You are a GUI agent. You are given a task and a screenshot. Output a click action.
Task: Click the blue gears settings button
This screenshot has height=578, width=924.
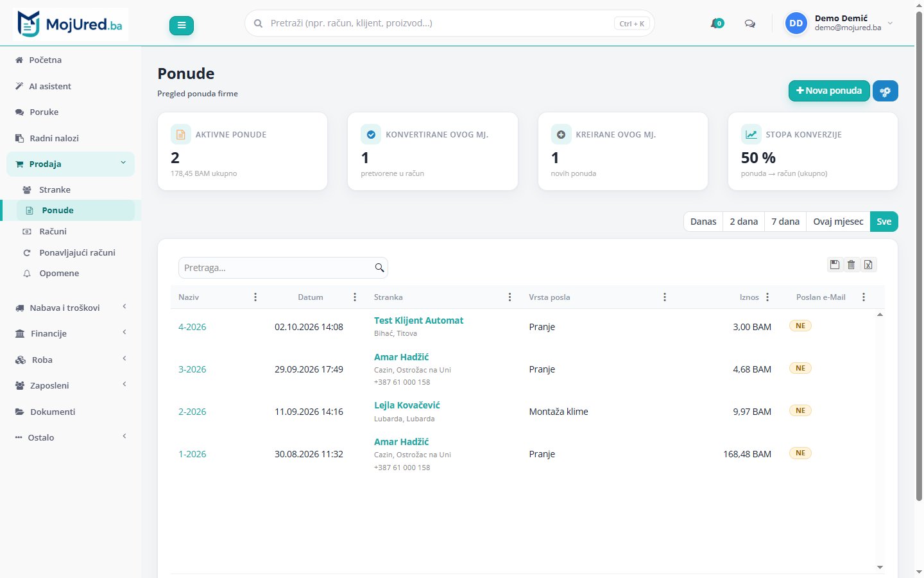point(886,91)
